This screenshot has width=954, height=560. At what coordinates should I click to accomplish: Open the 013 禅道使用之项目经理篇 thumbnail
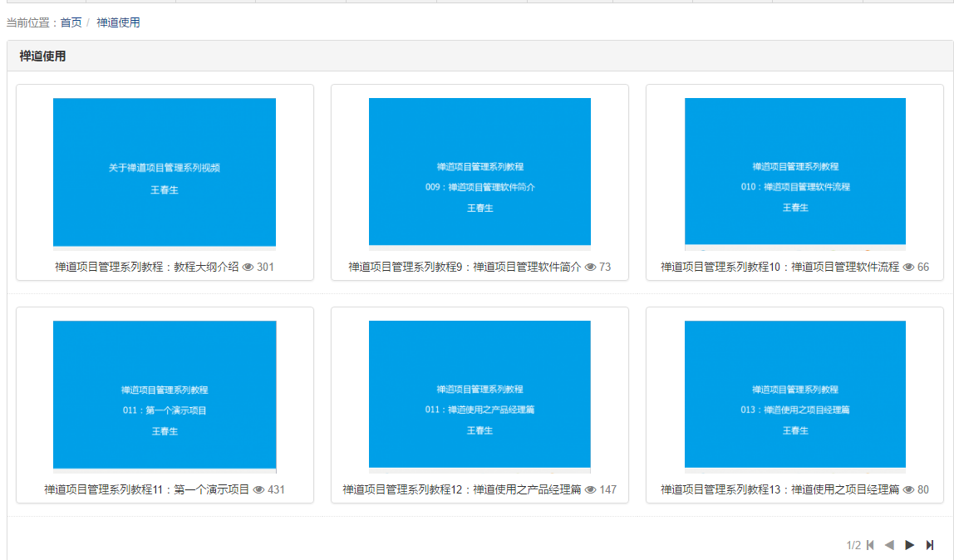click(x=795, y=395)
